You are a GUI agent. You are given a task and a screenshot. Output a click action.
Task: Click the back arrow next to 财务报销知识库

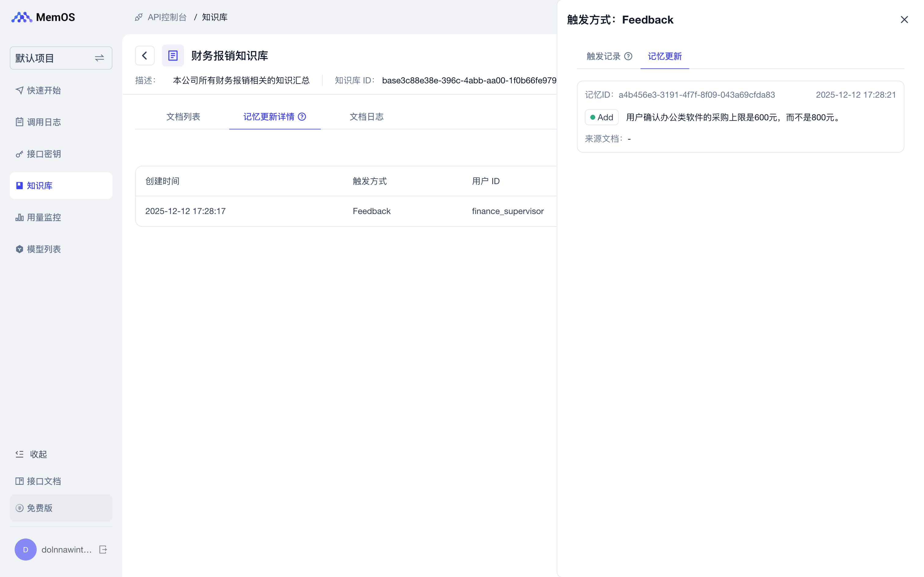click(145, 56)
